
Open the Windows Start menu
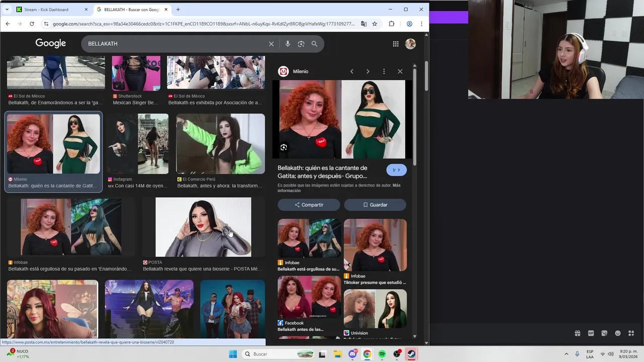pos(233,354)
